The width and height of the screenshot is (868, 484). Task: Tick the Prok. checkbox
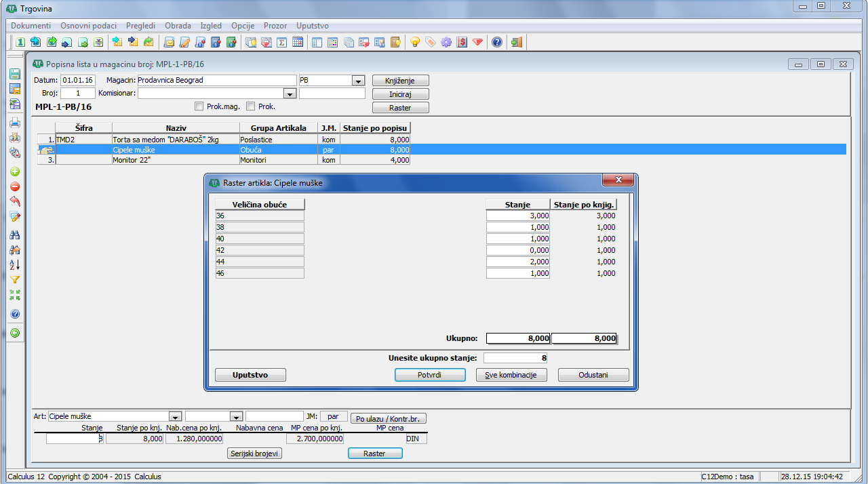click(x=250, y=106)
